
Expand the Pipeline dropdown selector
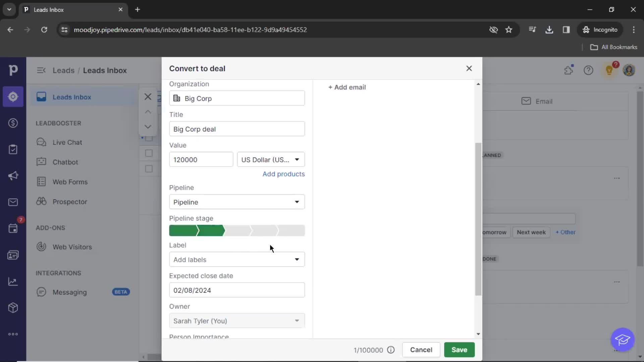(297, 201)
